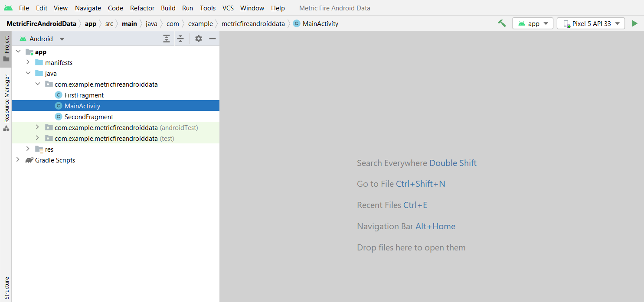
Task: Expand the manifests folder
Action: 28,62
